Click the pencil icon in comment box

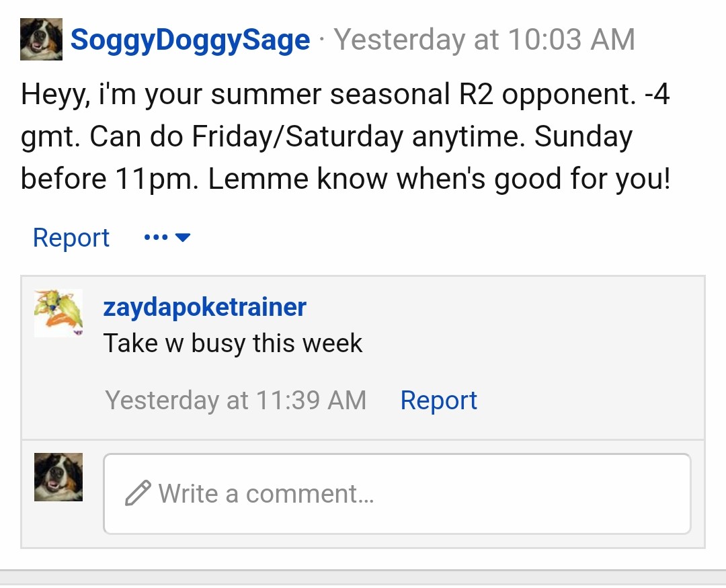tap(138, 493)
